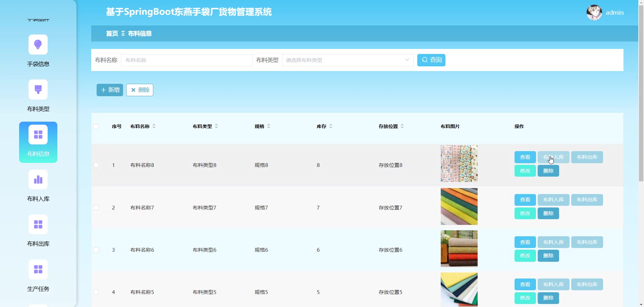Sort the table by 布料名称 column arrows
This screenshot has height=307, width=644.
(x=154, y=126)
